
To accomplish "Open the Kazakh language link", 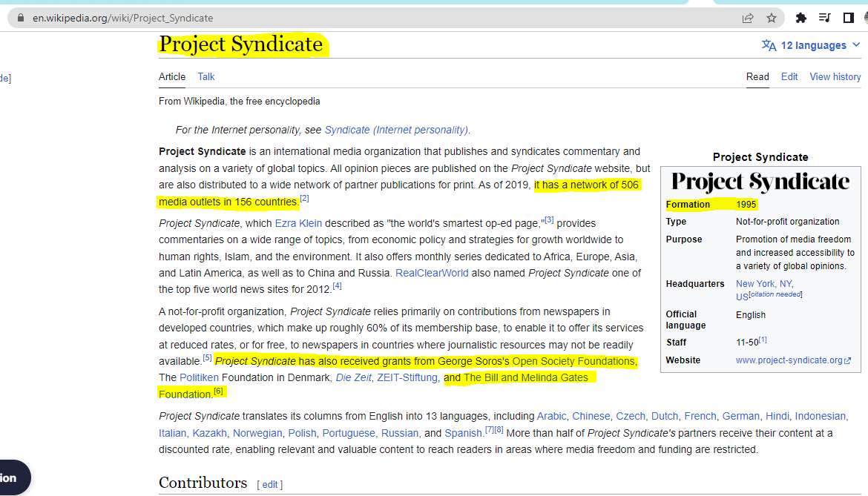I will coord(209,434).
